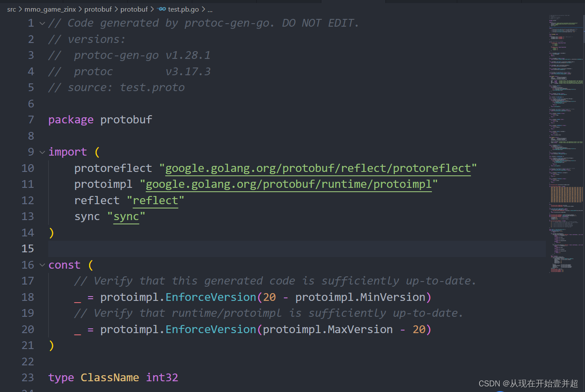Collapse the import block on line 9
Viewport: 585px width, 392px height.
pos(42,152)
